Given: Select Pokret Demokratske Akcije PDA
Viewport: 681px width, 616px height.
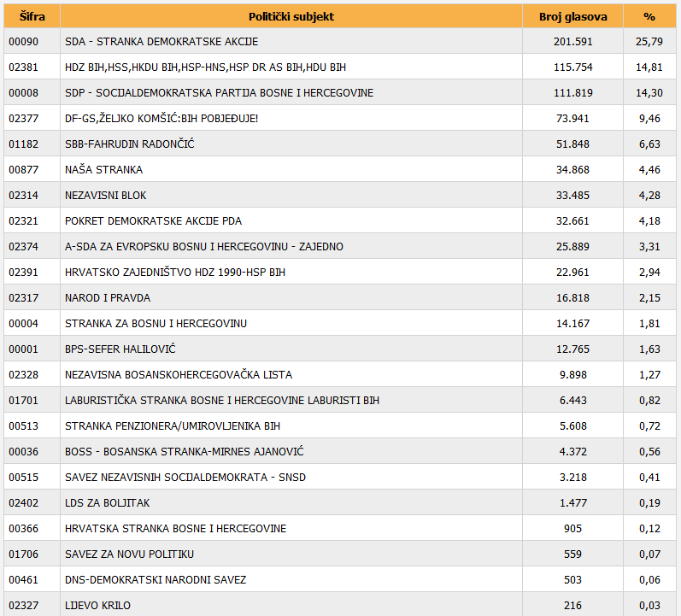Looking at the screenshot, I should 154,221.
